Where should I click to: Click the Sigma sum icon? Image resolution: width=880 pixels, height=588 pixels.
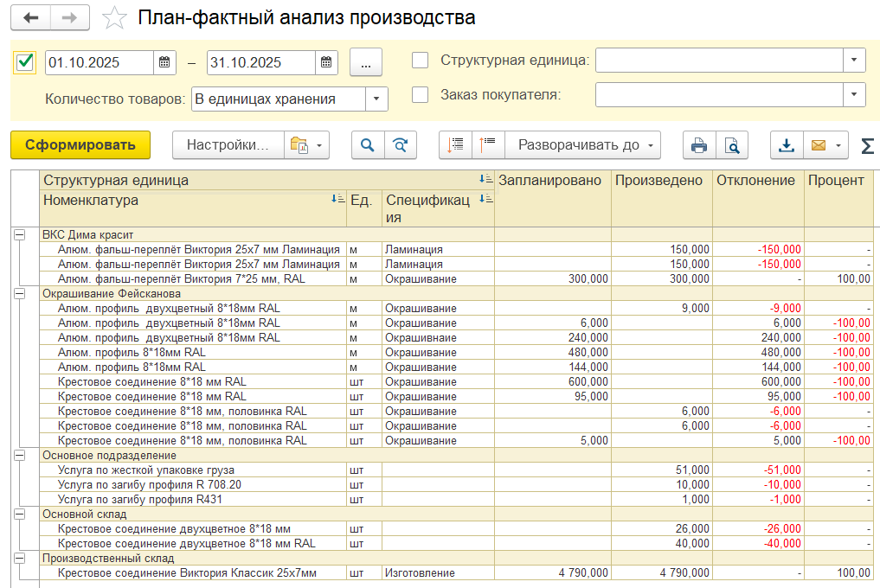pyautogui.click(x=867, y=146)
